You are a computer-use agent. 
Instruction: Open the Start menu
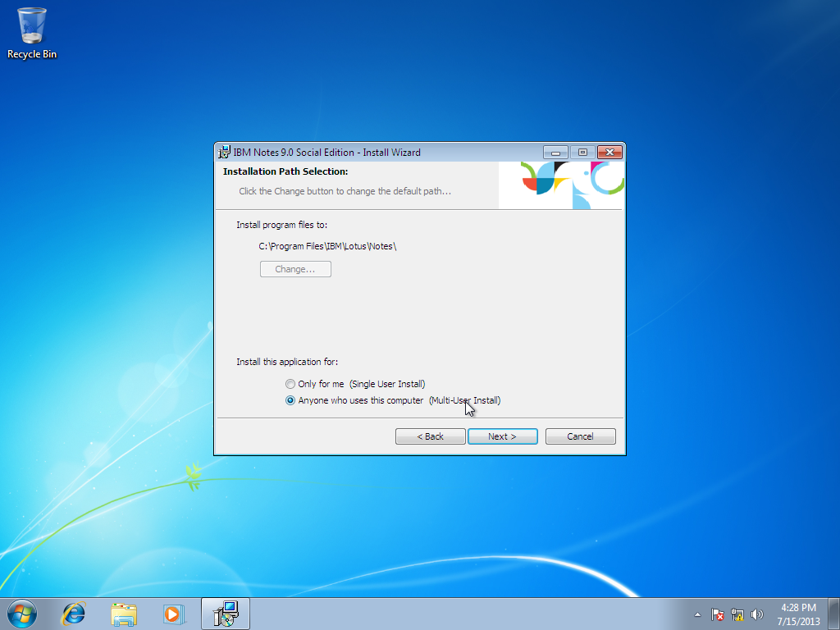tap(21, 613)
